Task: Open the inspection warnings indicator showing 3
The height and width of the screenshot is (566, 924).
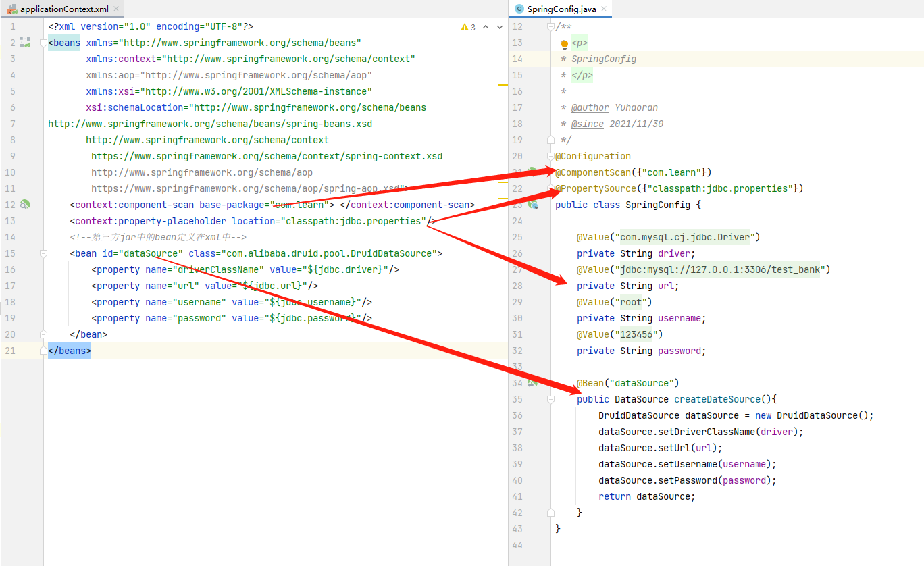Action: click(x=468, y=28)
